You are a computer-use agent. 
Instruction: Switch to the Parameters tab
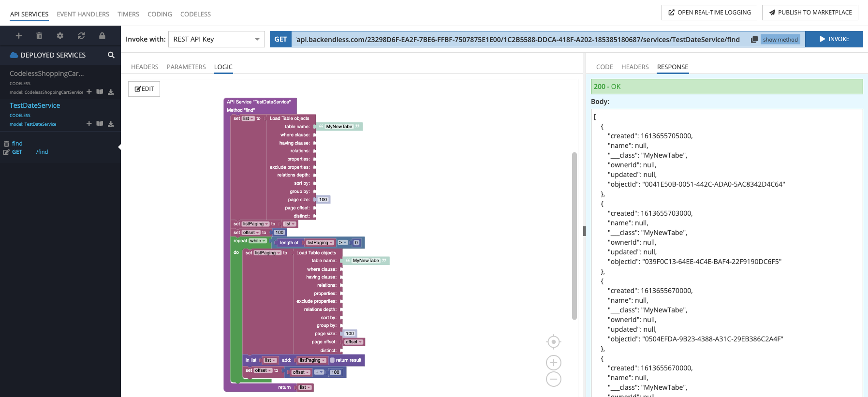186,67
